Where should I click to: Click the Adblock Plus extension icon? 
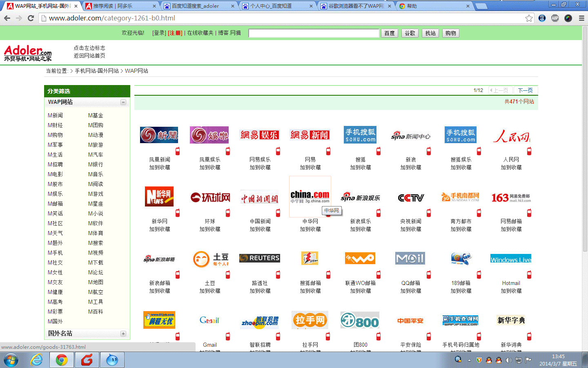555,18
